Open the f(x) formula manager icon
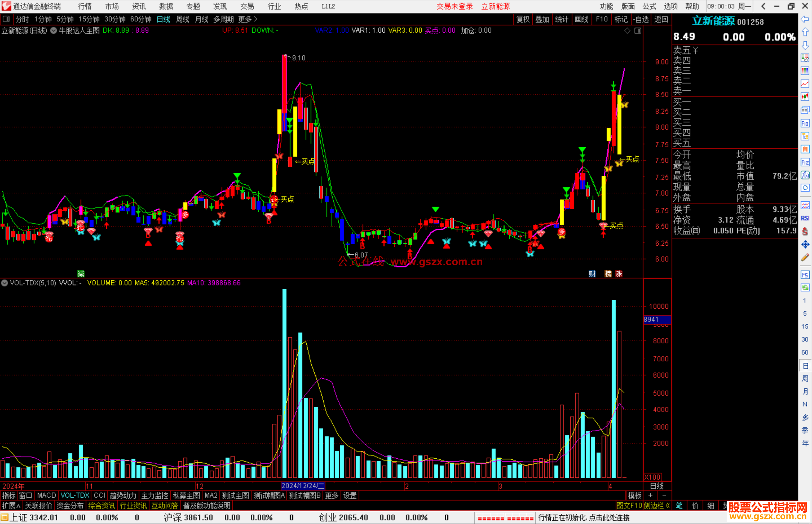This screenshot has width=812, height=524. (805, 175)
